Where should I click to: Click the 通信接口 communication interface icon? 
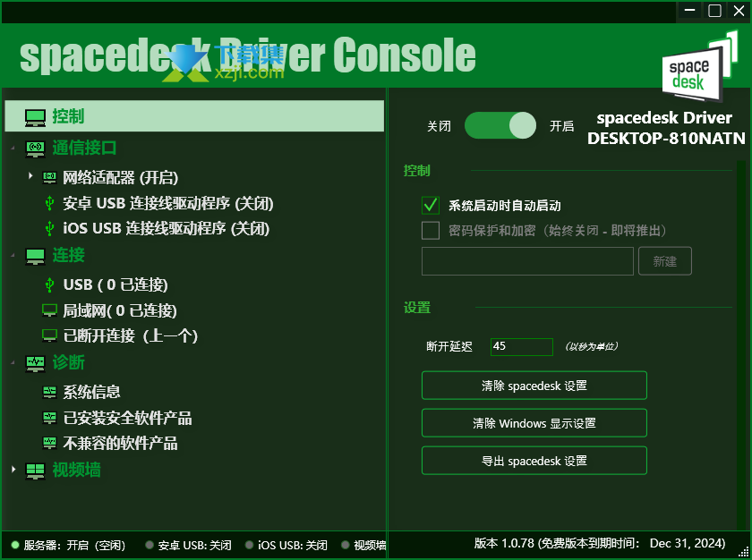(35, 148)
